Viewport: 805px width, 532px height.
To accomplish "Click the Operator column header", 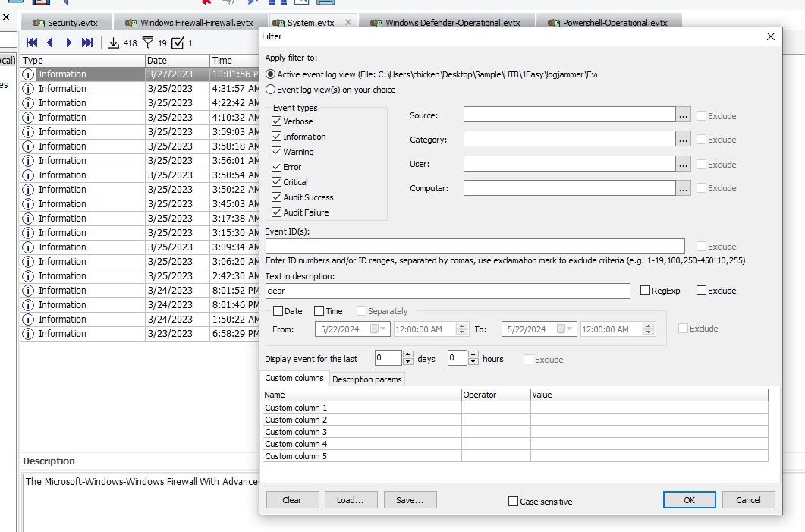I will point(496,395).
